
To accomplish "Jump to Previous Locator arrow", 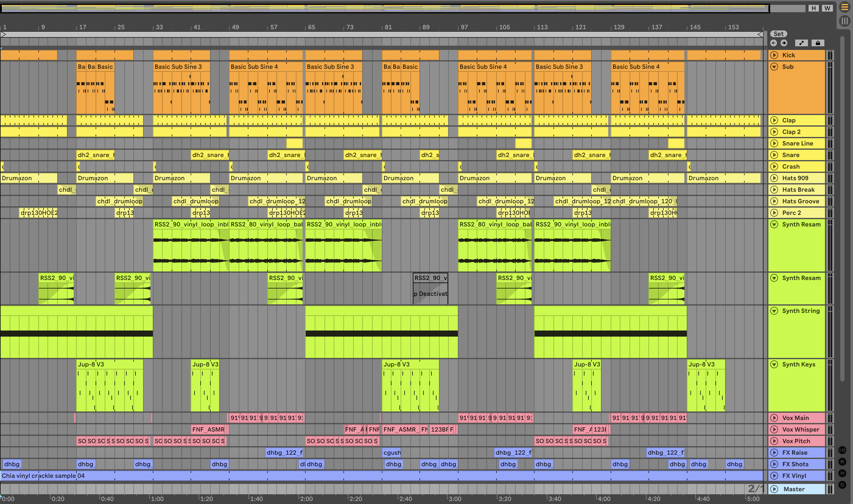I will pos(774,43).
